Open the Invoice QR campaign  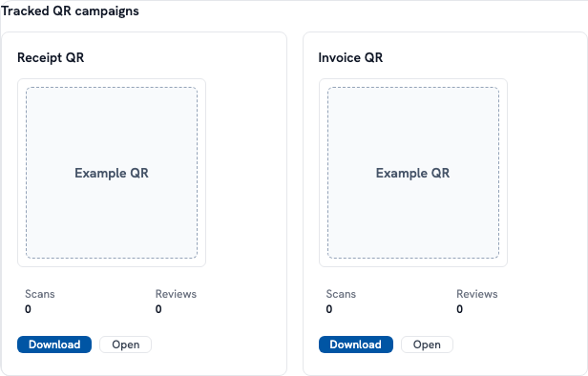pyautogui.click(x=427, y=345)
